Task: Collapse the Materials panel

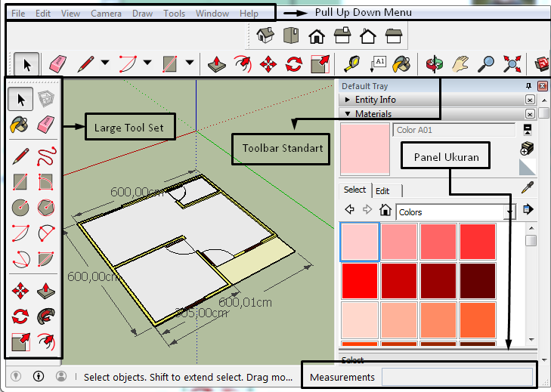Action: 348,114
